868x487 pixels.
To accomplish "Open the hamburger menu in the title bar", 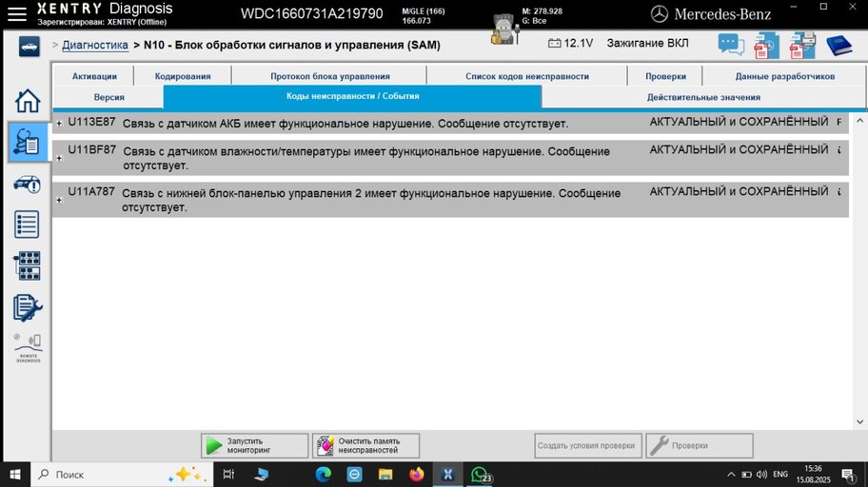I will click(17, 14).
